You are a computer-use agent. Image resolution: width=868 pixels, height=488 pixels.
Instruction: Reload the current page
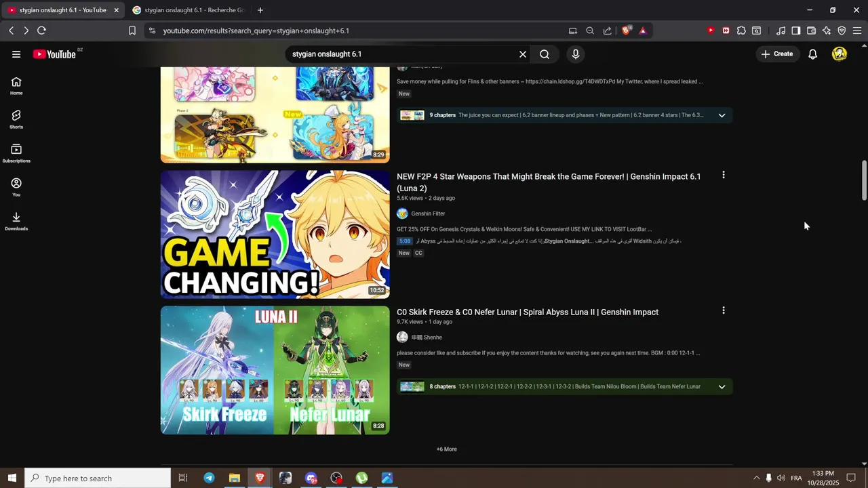point(41,30)
